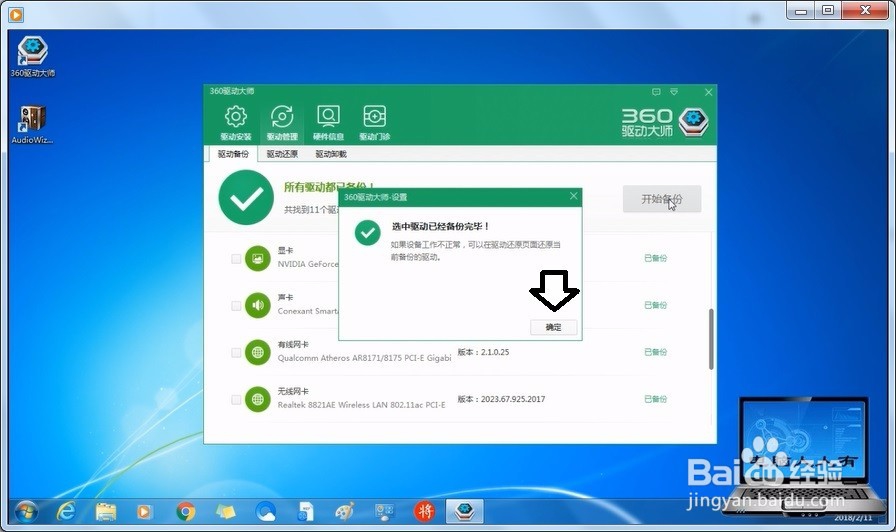Click the 确定 button in dialog
The width and height of the screenshot is (896, 532).
[554, 327]
